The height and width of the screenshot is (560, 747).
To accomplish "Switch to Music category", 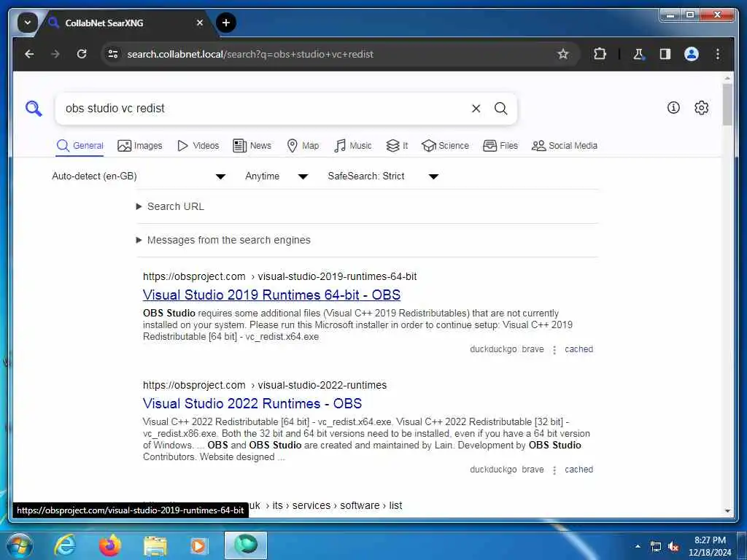I will pos(353,146).
